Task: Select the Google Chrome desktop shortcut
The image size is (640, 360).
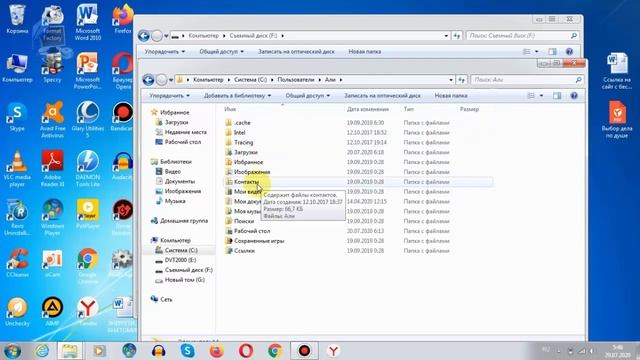Action: [87, 265]
